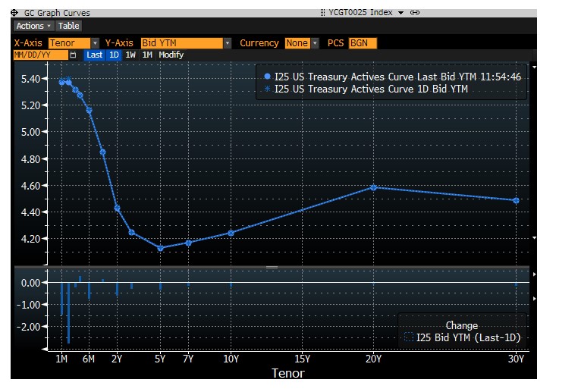Click the crosshair icon beside GC Graph Curves
578x392 pixels.
(x=14, y=13)
